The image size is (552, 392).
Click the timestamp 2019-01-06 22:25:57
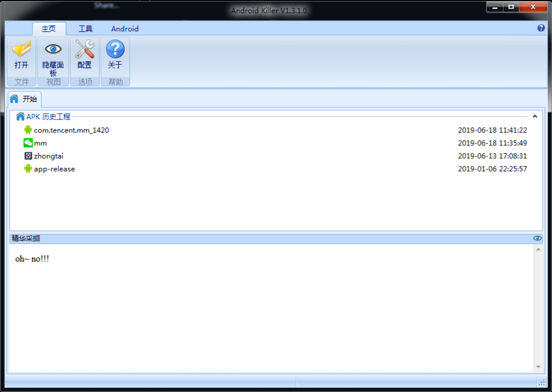click(x=492, y=169)
